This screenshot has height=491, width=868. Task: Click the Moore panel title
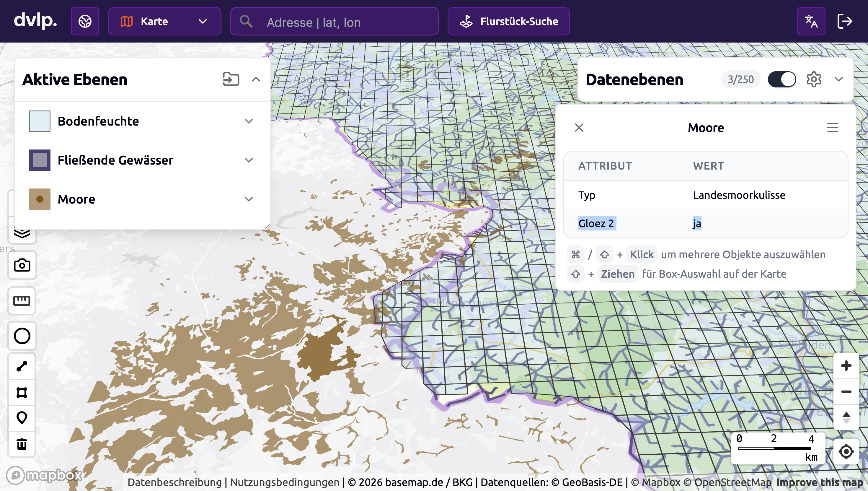[x=706, y=127]
